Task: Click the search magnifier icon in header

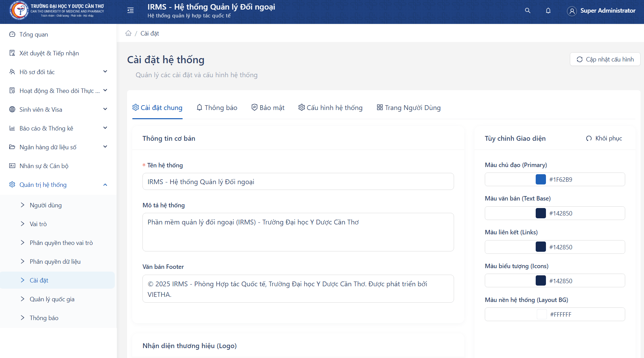Action: [527, 11]
